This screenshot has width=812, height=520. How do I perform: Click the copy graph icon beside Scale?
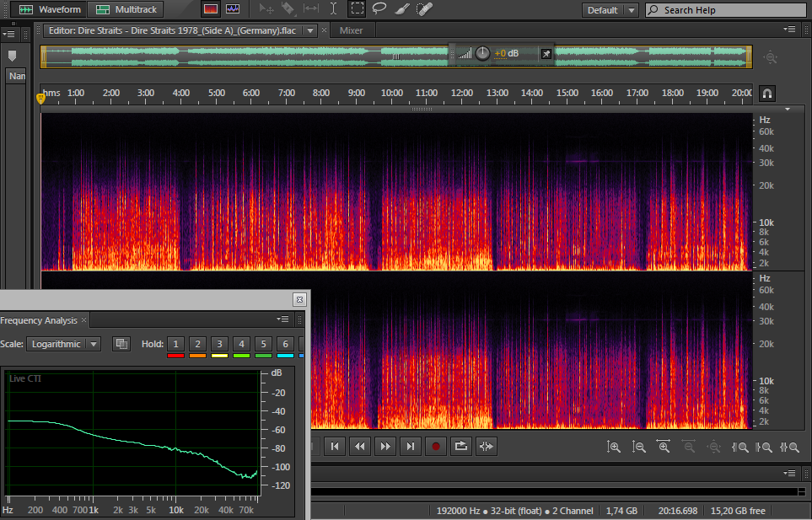(x=121, y=344)
